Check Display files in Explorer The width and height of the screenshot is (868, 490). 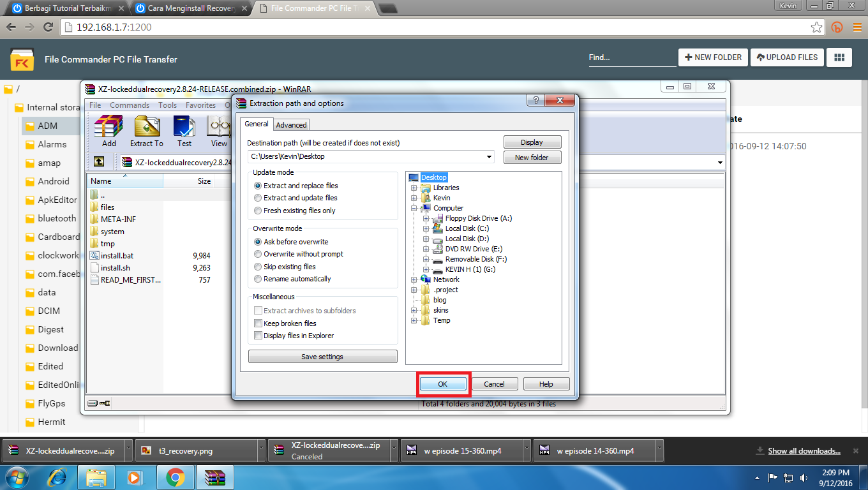tap(258, 335)
